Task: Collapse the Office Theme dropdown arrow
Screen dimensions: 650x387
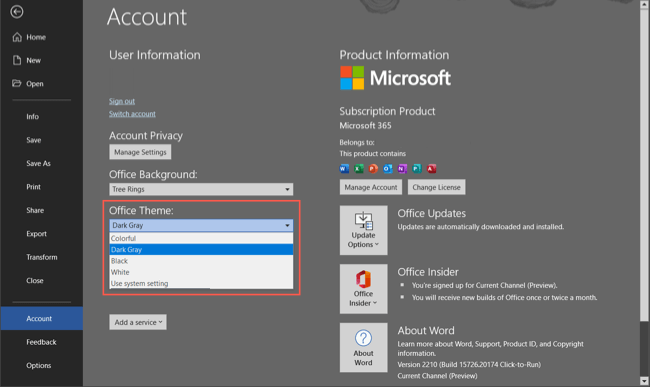Action: click(287, 225)
